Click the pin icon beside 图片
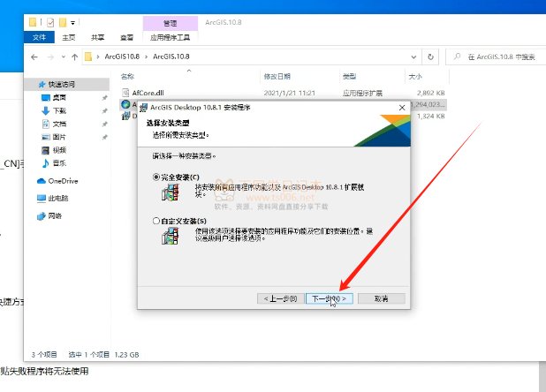546x392 pixels. point(104,138)
